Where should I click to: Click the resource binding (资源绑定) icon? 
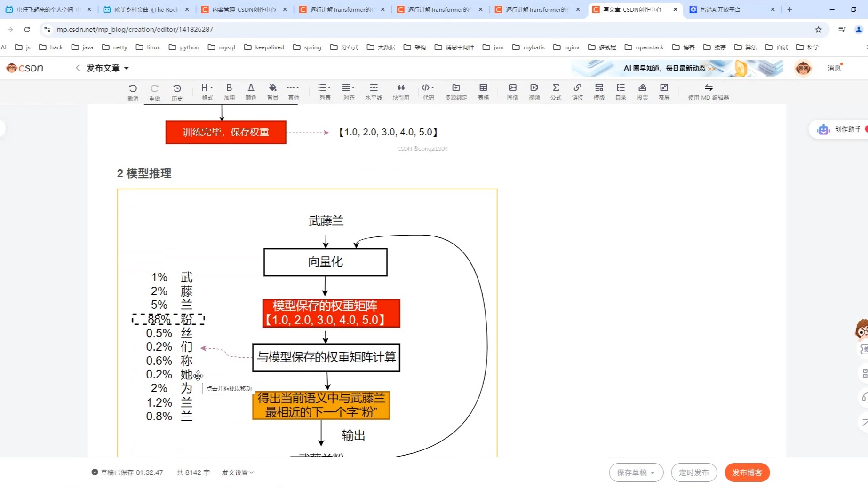click(x=456, y=92)
